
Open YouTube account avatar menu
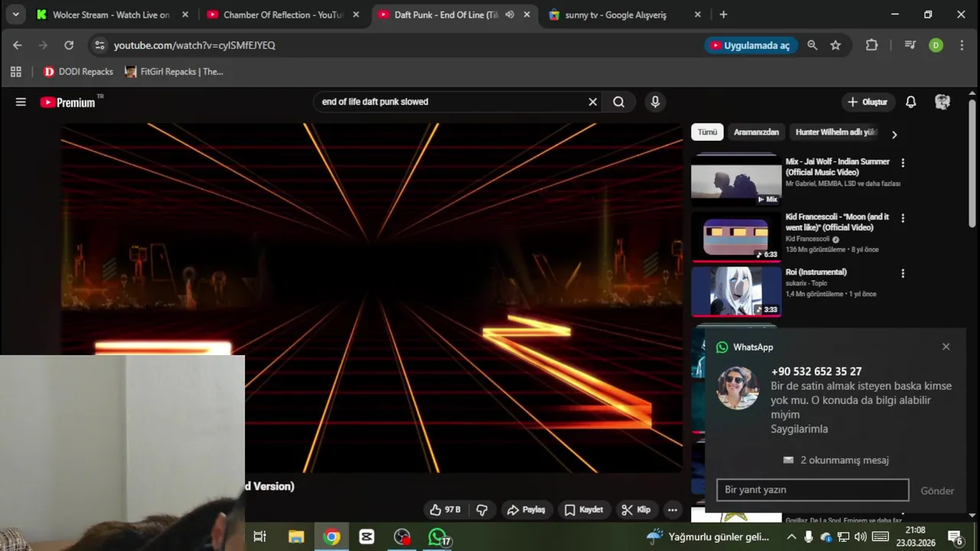tap(942, 102)
